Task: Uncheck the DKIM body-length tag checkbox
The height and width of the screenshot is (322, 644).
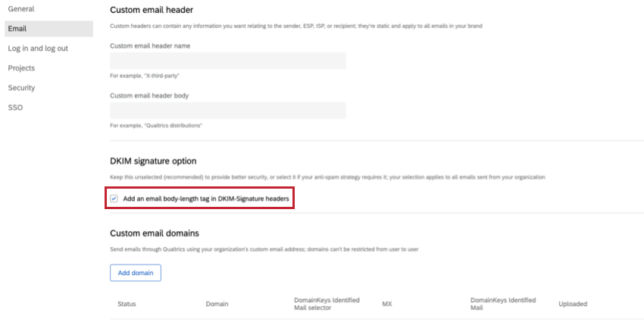Action: coord(114,199)
